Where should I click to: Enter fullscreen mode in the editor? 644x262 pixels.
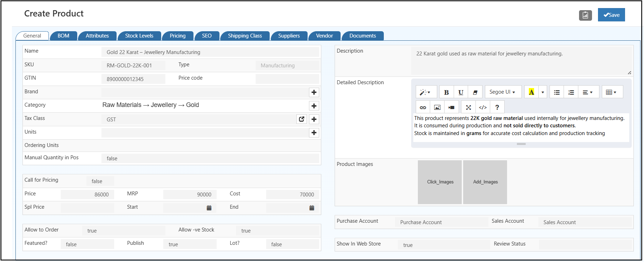(468, 107)
